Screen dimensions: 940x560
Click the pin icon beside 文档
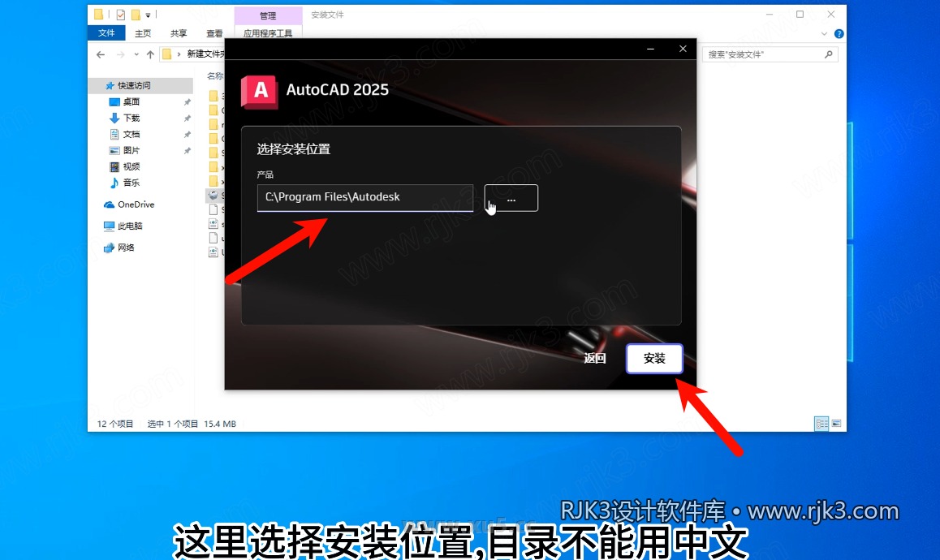(x=187, y=134)
